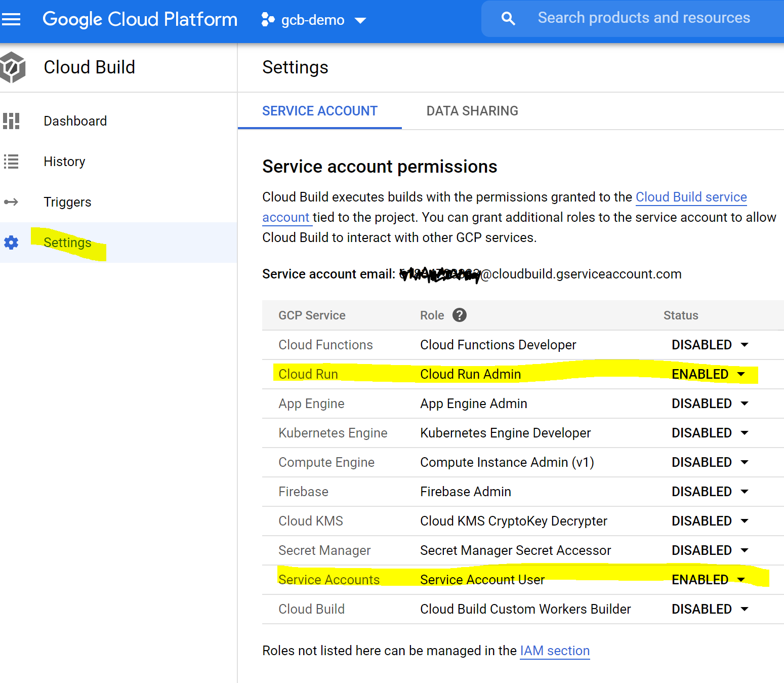
Task: Click the Status column header
Action: pyautogui.click(x=681, y=315)
